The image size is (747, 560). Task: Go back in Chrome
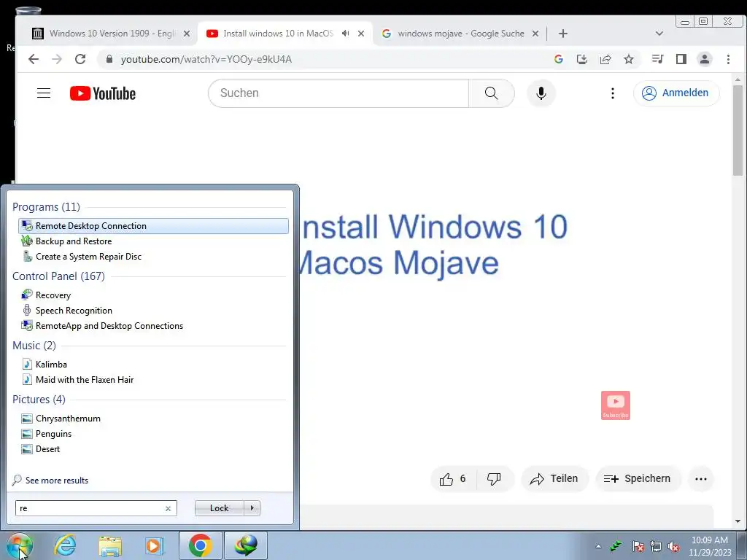(34, 59)
